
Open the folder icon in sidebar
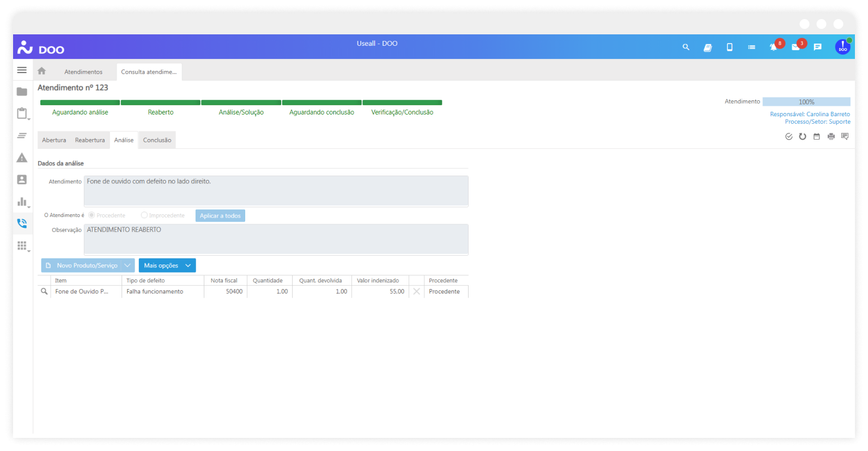[x=22, y=92]
